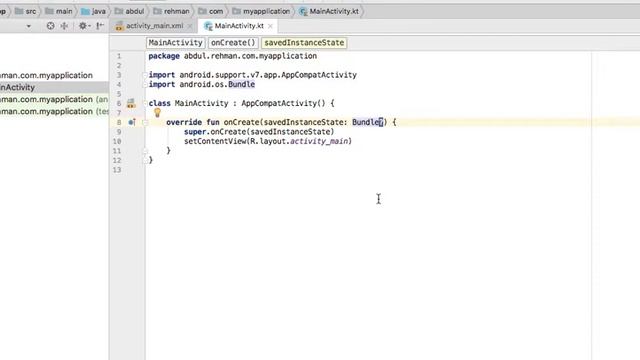
Task: Select the myapplication (an...) package row
Action: [x=54, y=99]
